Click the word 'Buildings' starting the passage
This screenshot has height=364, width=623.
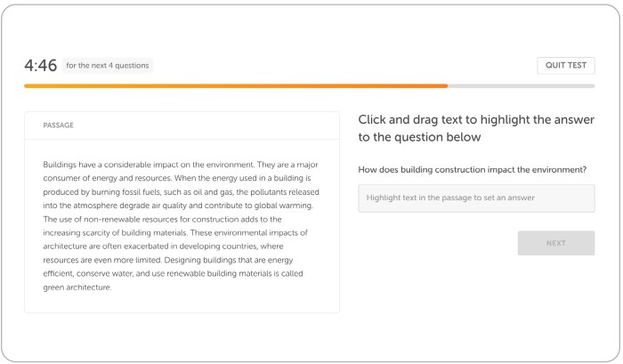(60, 165)
